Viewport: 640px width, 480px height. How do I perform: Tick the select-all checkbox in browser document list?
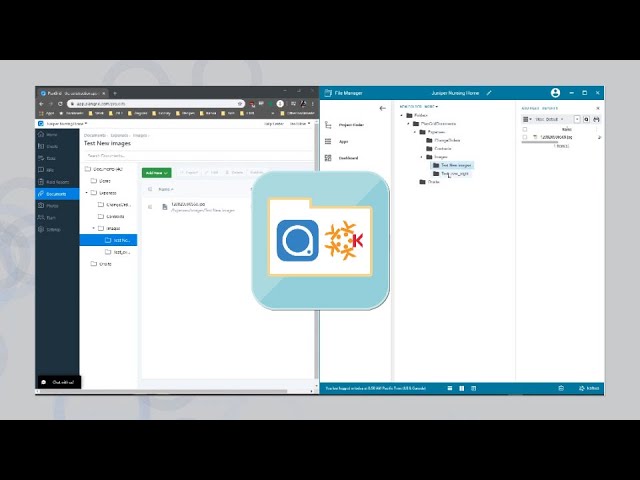(150, 189)
